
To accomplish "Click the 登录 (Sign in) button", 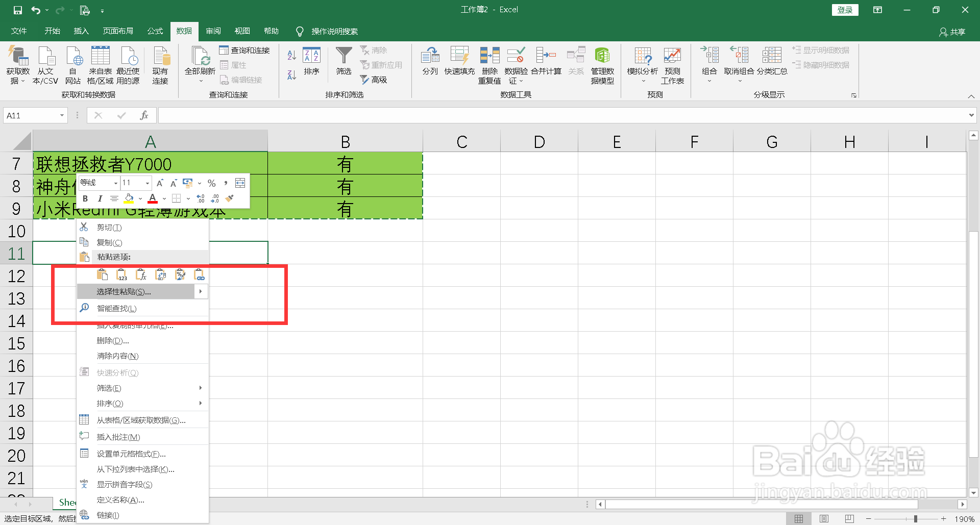I will coord(845,10).
